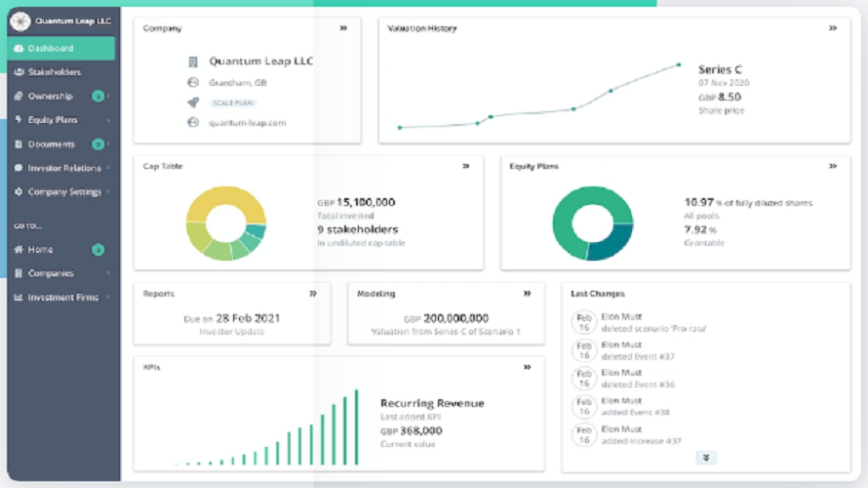This screenshot has width=868, height=488.
Task: Click the Home icon under Go To
Action: 19,250
